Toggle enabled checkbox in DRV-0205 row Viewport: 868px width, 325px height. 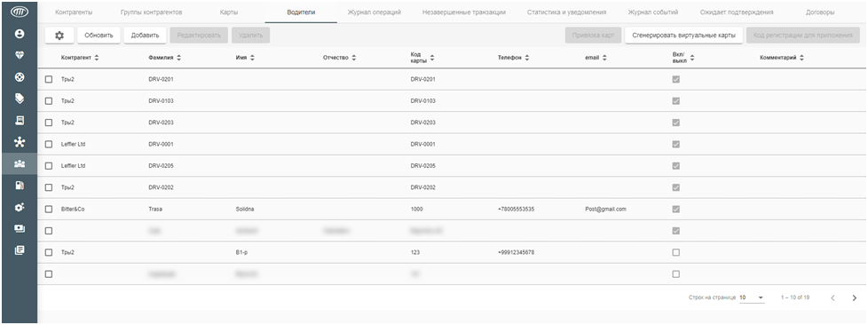675,165
